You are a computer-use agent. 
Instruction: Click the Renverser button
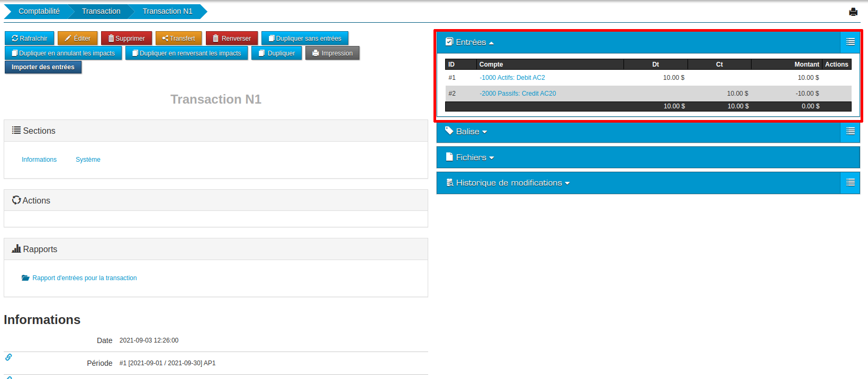(232, 39)
